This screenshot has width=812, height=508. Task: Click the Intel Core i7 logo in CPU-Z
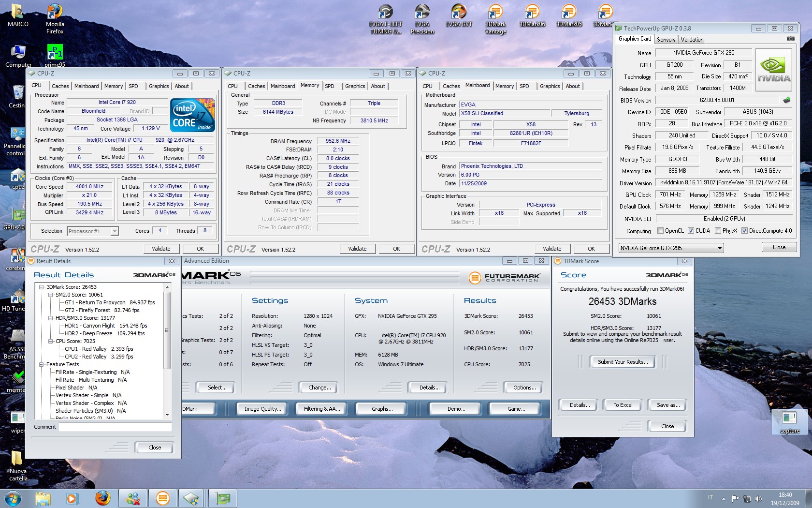pos(193,115)
